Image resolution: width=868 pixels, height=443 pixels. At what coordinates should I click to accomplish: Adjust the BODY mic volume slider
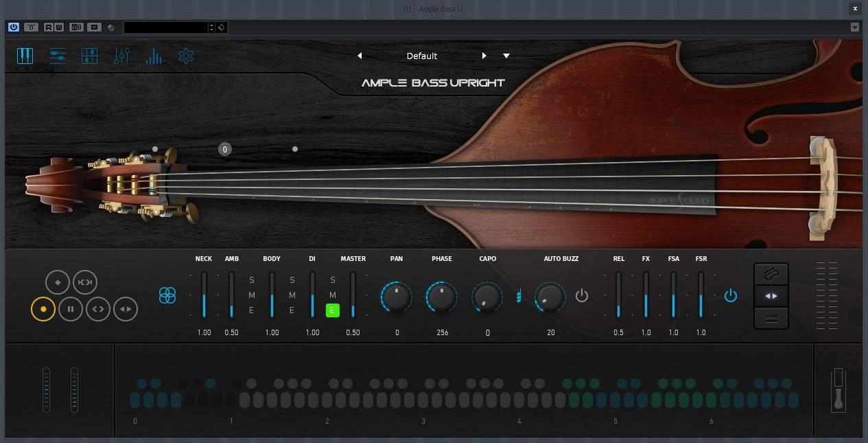click(x=272, y=295)
